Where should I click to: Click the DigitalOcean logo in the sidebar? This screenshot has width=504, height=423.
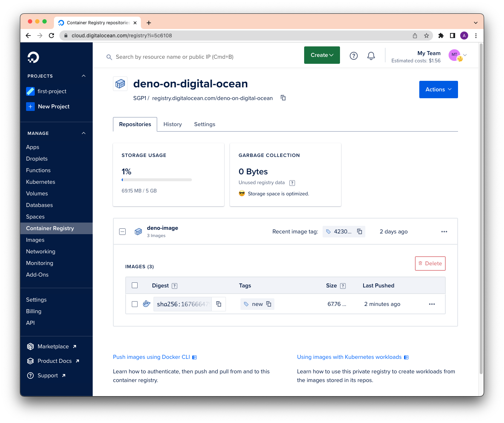[33, 57]
